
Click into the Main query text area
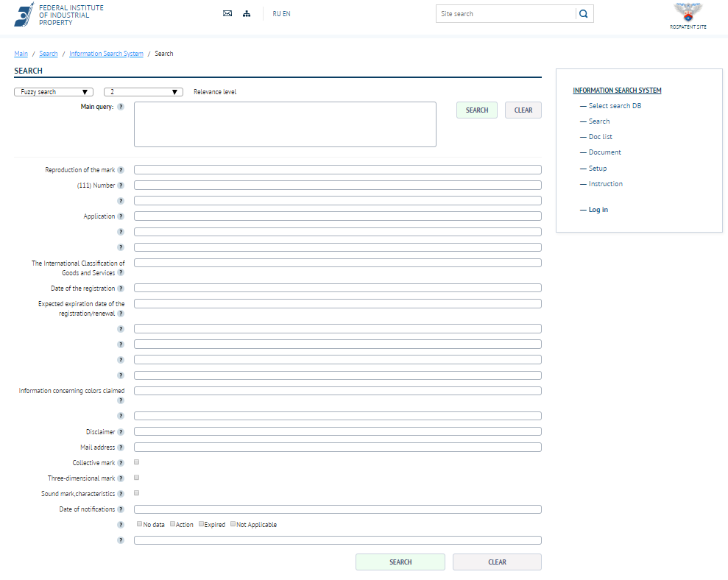[x=285, y=124]
